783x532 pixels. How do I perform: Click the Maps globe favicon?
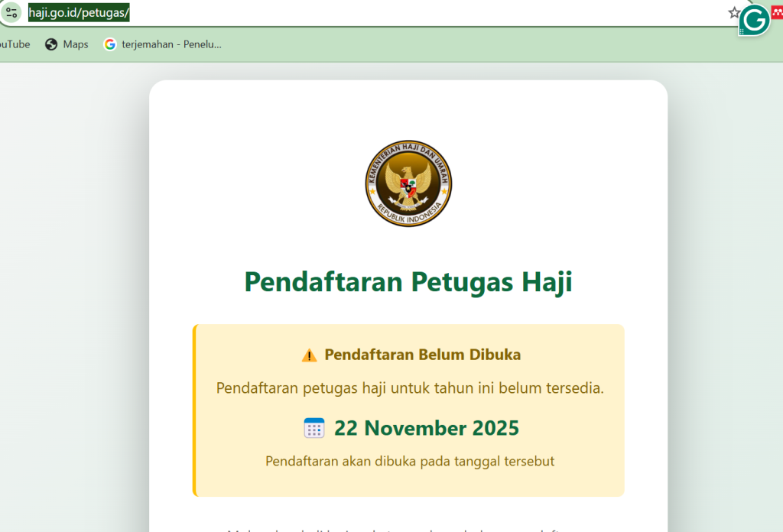tap(51, 44)
